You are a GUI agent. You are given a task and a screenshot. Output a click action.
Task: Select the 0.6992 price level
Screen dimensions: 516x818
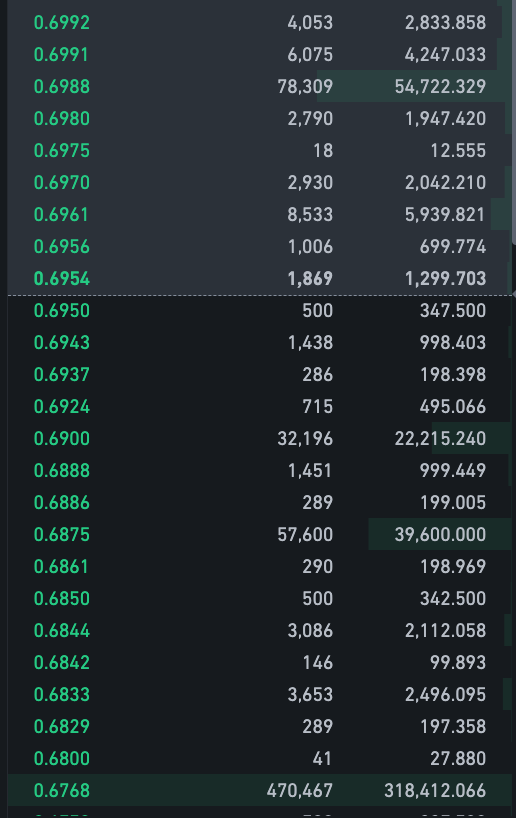pos(62,22)
